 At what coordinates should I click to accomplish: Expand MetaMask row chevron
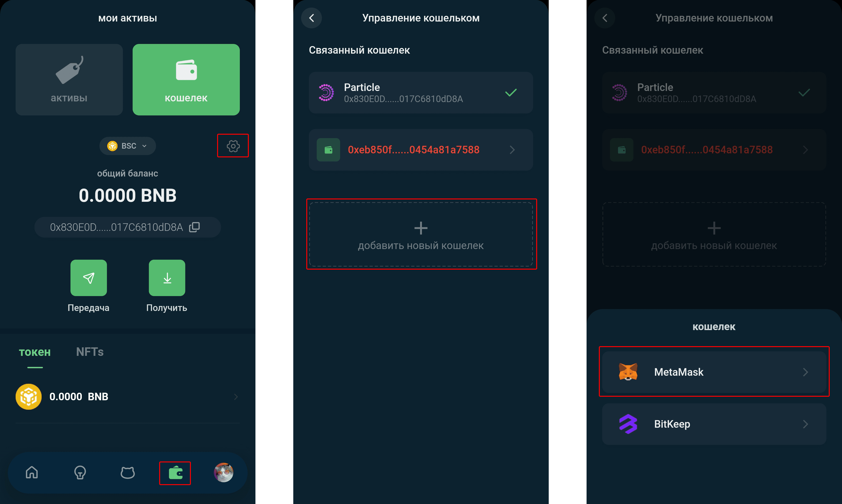805,372
